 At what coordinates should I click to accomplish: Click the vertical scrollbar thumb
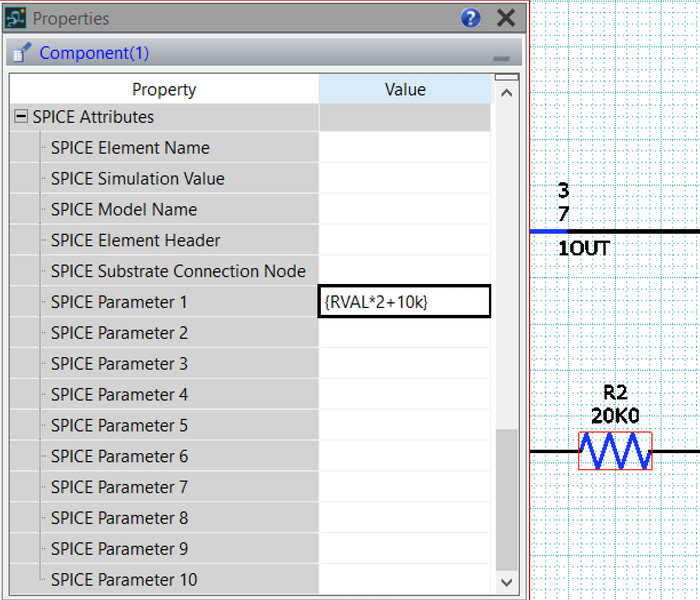(x=507, y=500)
